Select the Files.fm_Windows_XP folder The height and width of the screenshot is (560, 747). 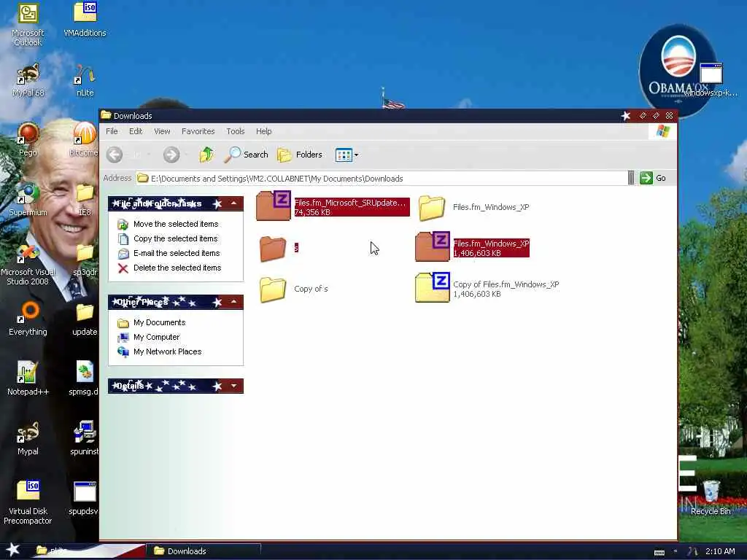point(432,208)
